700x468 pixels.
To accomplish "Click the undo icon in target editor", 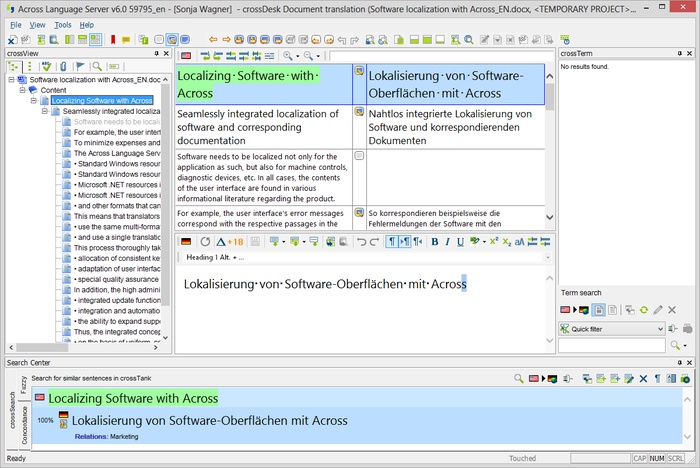I will (x=361, y=242).
